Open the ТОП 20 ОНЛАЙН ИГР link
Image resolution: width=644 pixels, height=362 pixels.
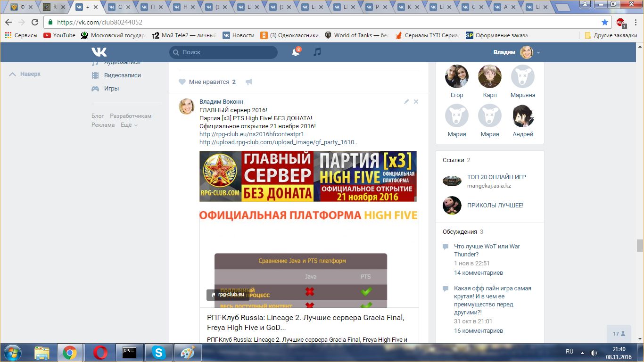coord(496,177)
